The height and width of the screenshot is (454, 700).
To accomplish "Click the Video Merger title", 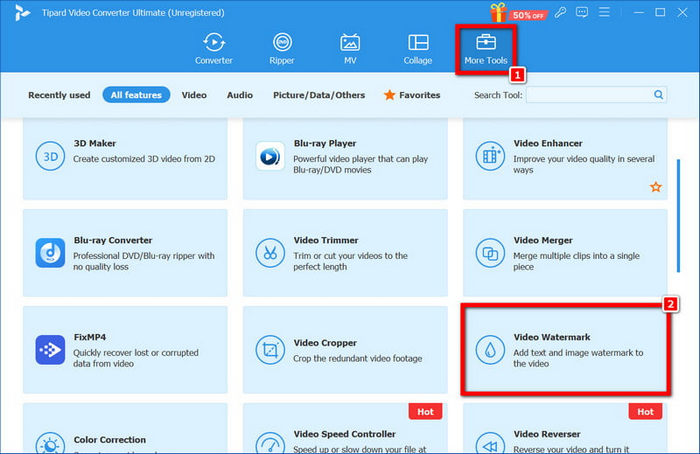I will (x=543, y=240).
